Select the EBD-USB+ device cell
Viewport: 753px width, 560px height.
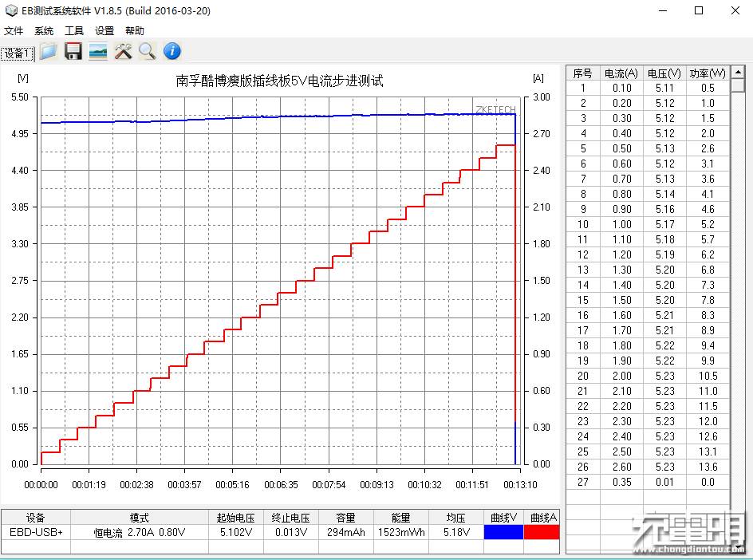coord(36,532)
